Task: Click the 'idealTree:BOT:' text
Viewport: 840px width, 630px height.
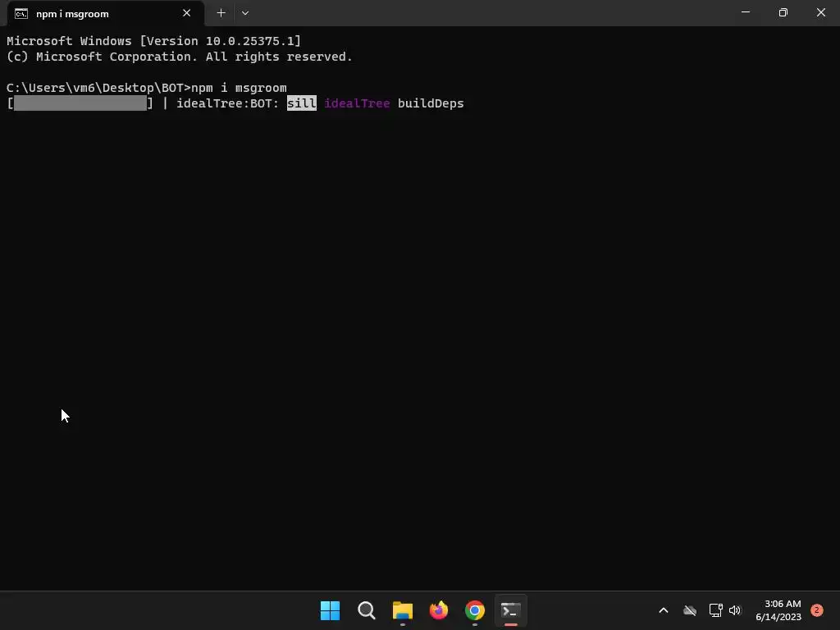Action: (x=228, y=103)
